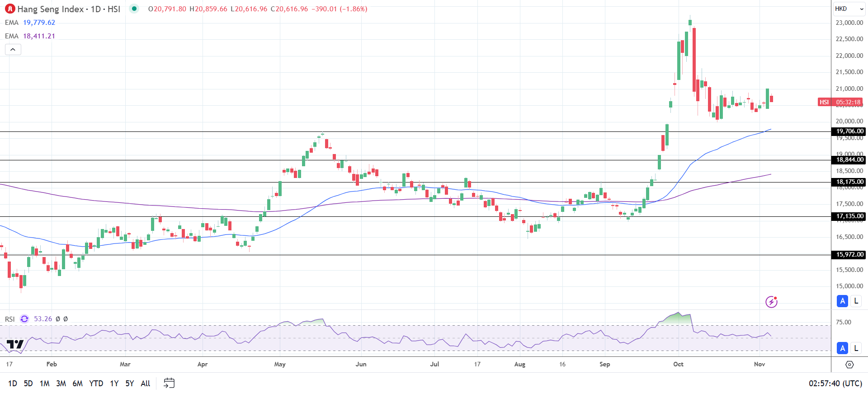Click the 19,706.00 price line label
868x393 pixels.
[849, 131]
